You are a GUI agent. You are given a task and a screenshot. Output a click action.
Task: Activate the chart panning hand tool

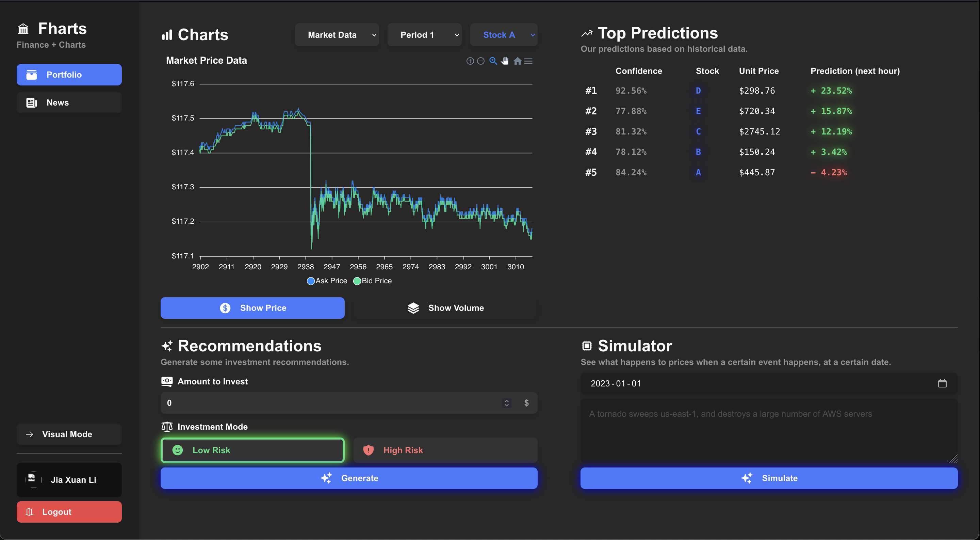point(505,61)
